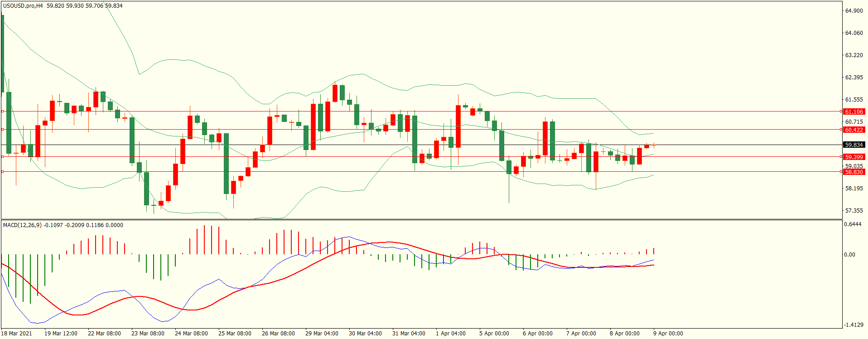Click the -1.4129 MACD scale value
Viewport: 868px width, 339px height.
(853, 325)
